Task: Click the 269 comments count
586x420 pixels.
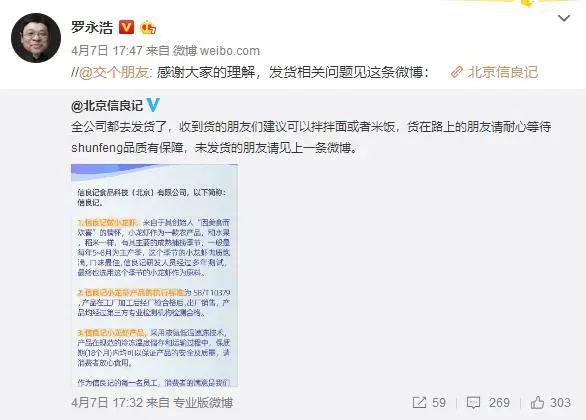Action: 499,402
